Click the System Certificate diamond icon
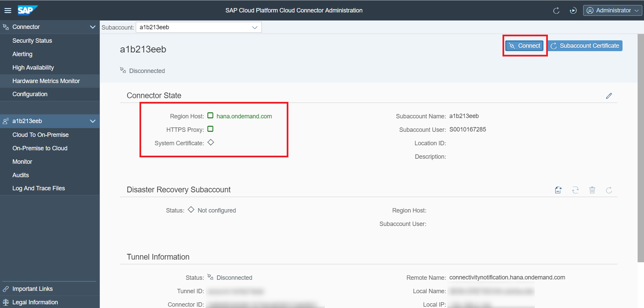644x308 pixels. [211, 143]
